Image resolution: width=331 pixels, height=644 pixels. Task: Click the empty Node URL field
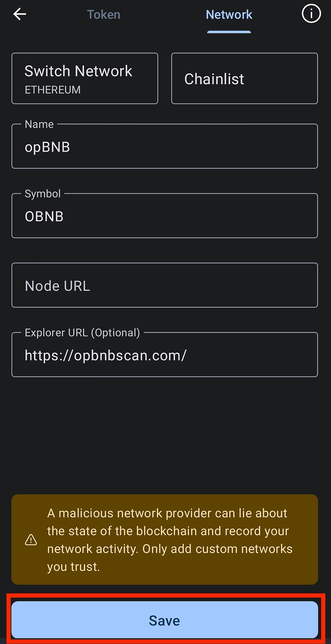(164, 285)
